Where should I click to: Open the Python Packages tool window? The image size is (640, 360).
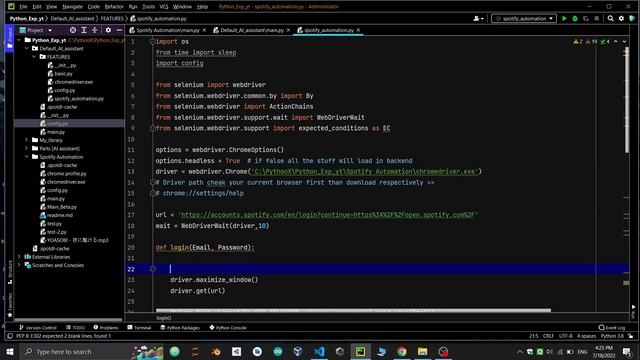click(x=180, y=327)
